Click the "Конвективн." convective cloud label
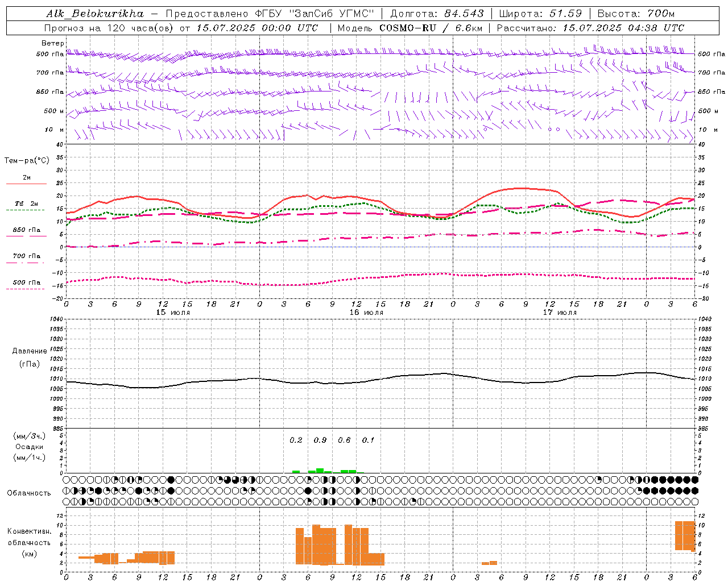 click(x=29, y=531)
